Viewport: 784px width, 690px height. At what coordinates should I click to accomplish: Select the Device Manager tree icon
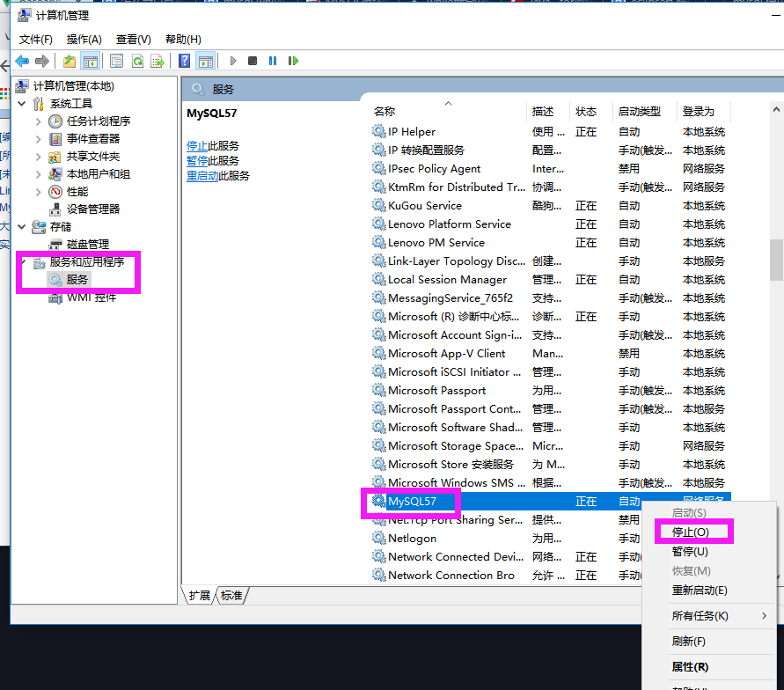[55, 209]
